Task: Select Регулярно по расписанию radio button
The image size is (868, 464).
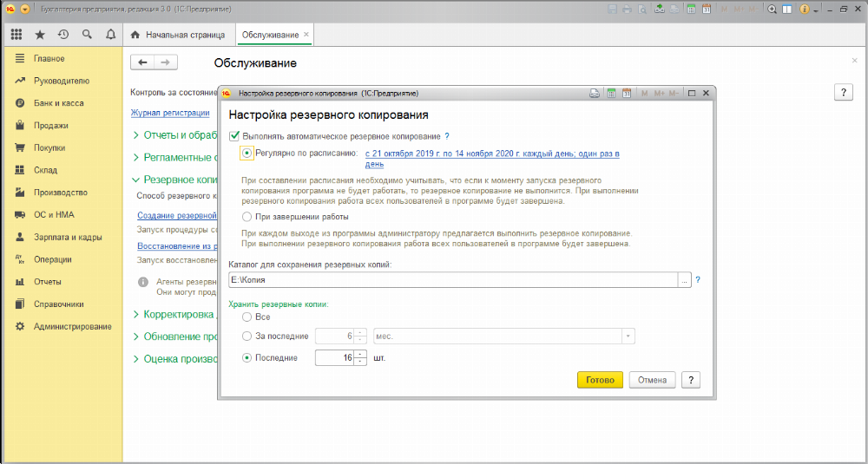Action: tap(247, 154)
